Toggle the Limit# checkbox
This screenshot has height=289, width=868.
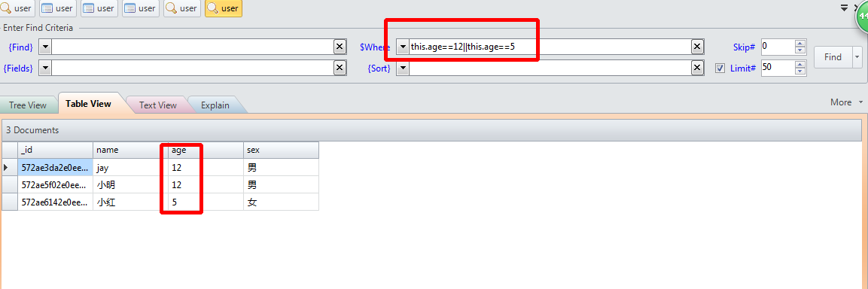click(720, 68)
